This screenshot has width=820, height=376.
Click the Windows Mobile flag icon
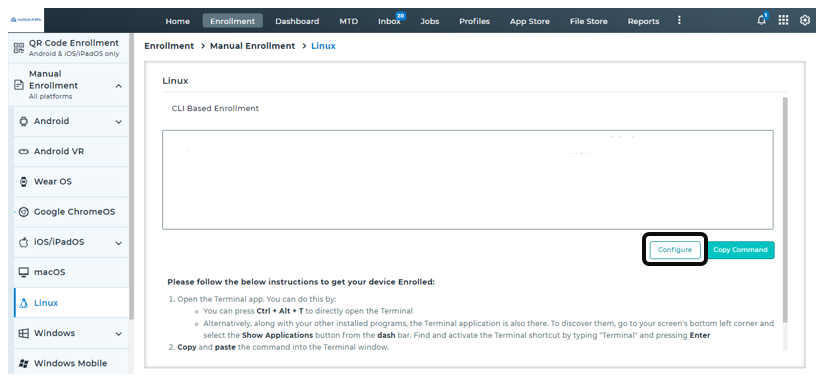[x=23, y=363]
